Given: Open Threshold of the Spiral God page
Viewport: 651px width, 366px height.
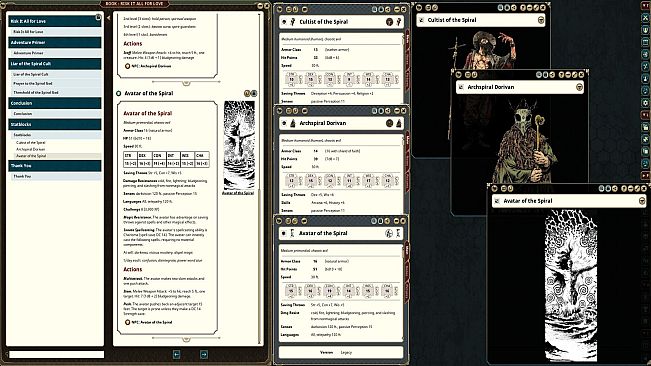Looking at the screenshot, I should tap(56, 93).
